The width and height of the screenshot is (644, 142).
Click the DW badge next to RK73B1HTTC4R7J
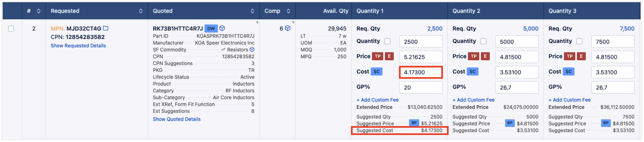211,29
